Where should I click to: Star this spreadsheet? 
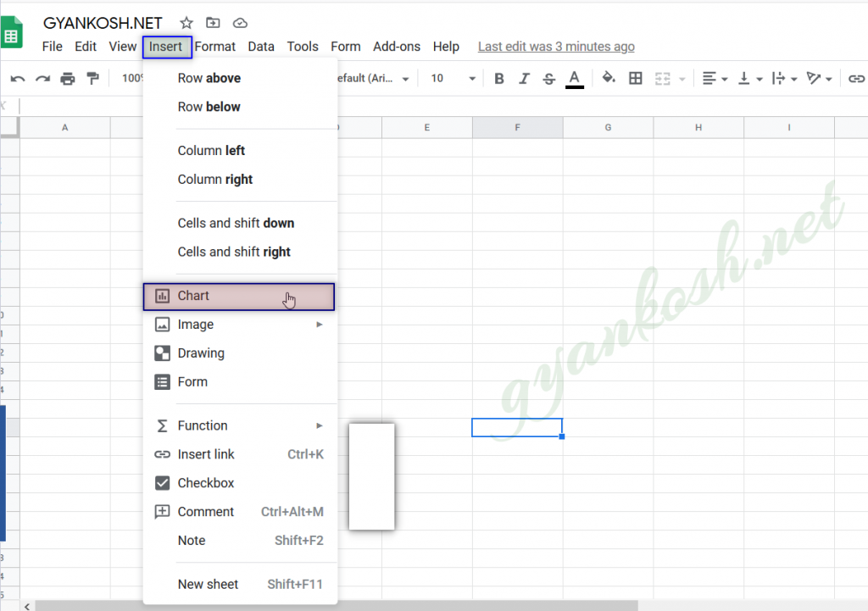point(186,23)
